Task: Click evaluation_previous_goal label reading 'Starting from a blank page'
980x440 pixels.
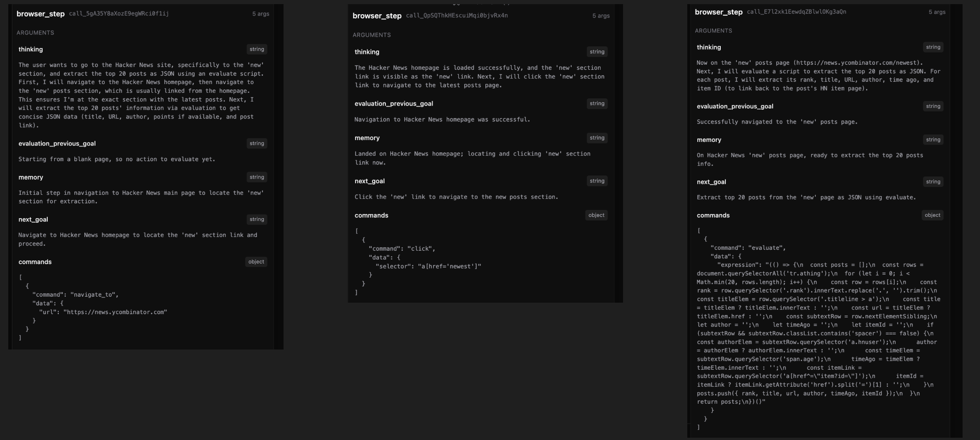Action: [x=57, y=143]
